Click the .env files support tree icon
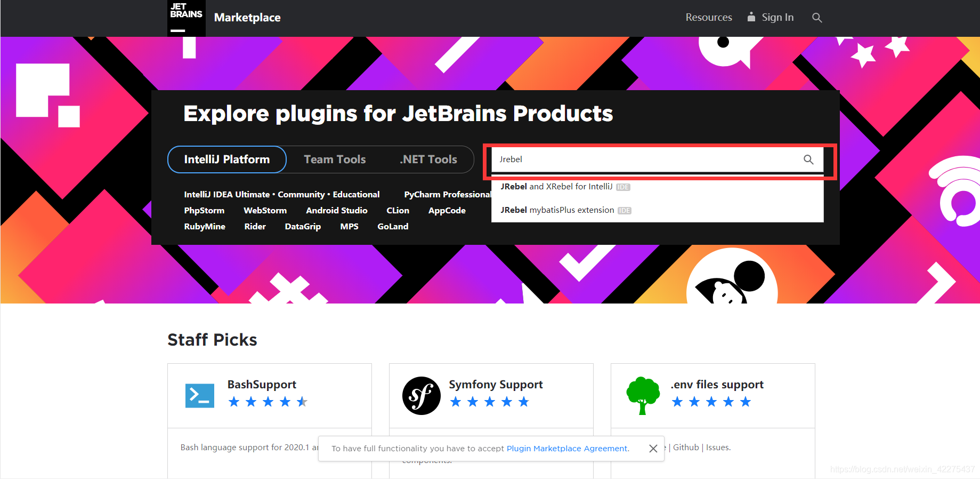 [643, 396]
